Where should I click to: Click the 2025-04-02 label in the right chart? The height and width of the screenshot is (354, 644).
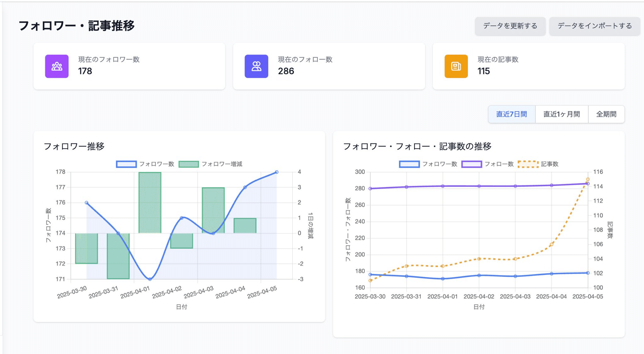pos(479,297)
